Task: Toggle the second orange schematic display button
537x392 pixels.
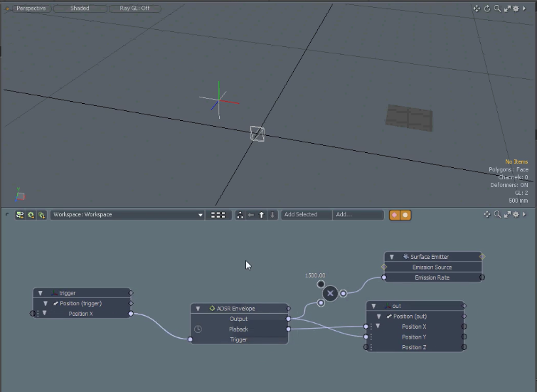Action: coord(405,215)
